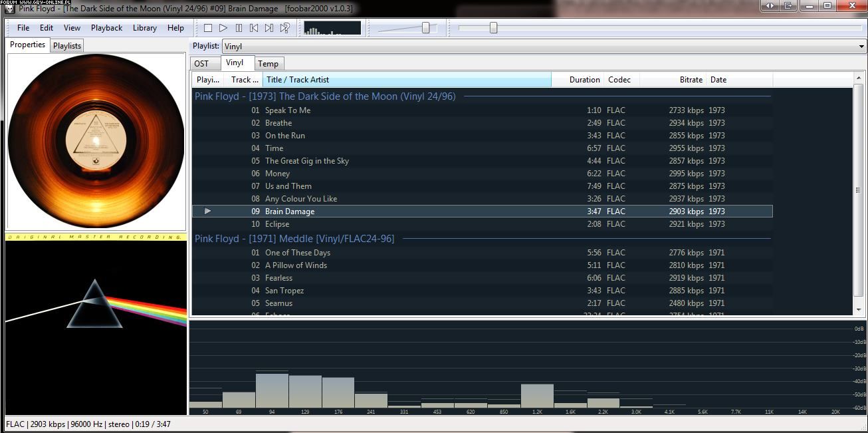This screenshot has width=868, height=433.
Task: Select track Time
Action: pos(483,148)
